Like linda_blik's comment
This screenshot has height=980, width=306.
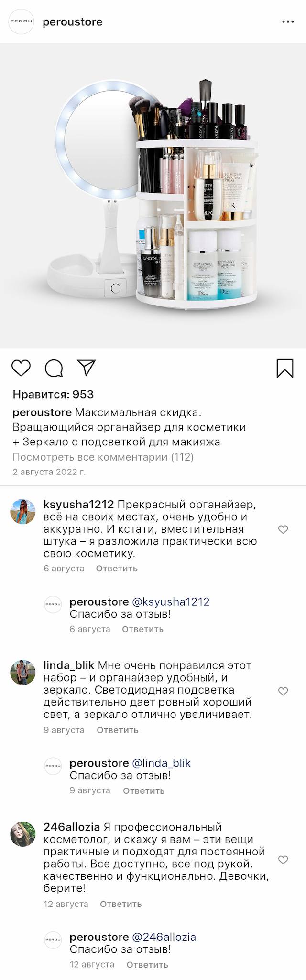(x=283, y=691)
